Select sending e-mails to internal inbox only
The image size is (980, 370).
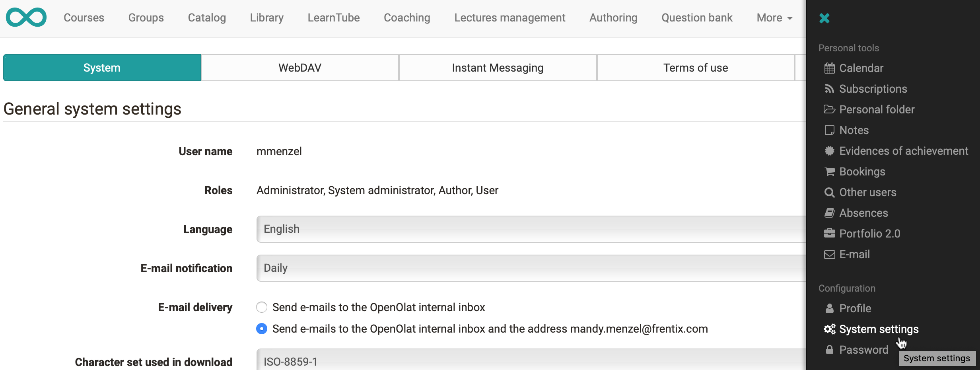click(x=262, y=307)
